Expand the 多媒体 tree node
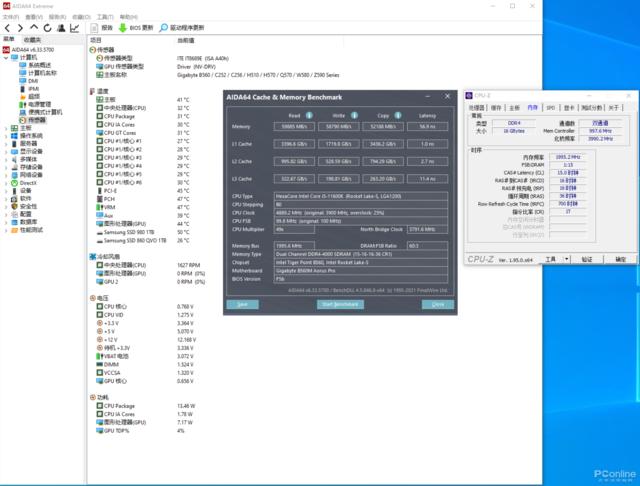Viewport: 640px width, 486px height. 6,159
